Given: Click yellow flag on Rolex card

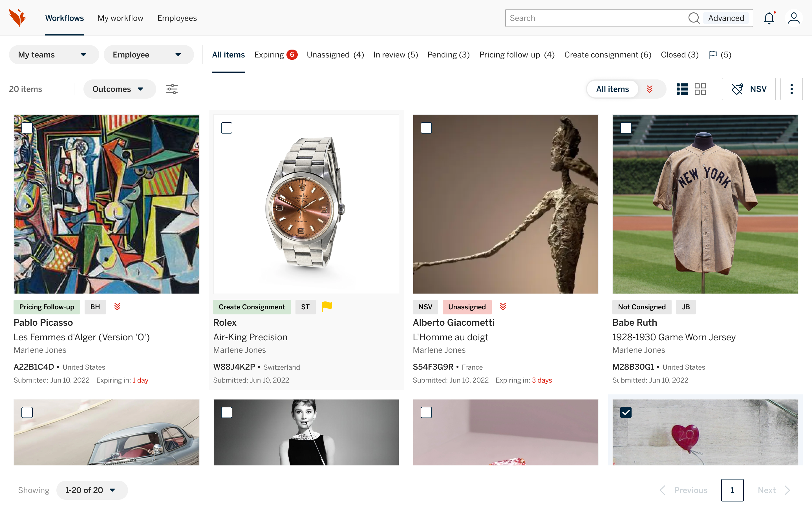Looking at the screenshot, I should click(327, 306).
